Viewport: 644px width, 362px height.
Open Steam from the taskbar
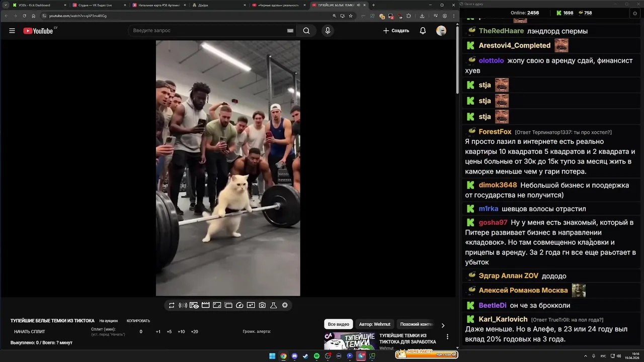point(305,356)
